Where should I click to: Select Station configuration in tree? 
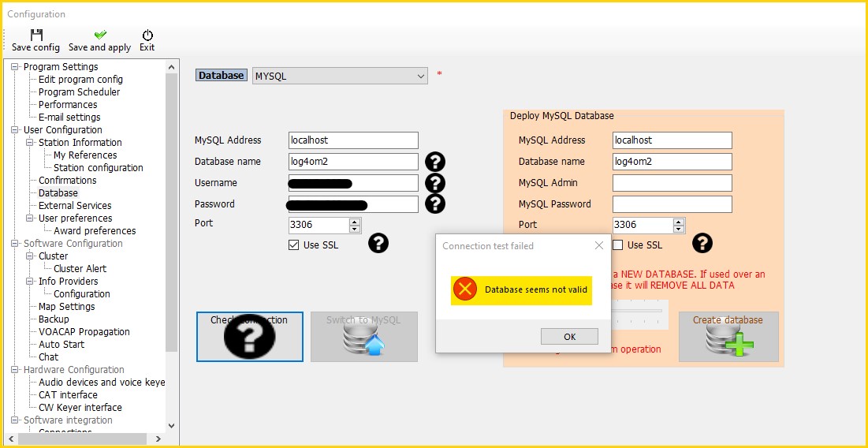pyautogui.click(x=98, y=168)
